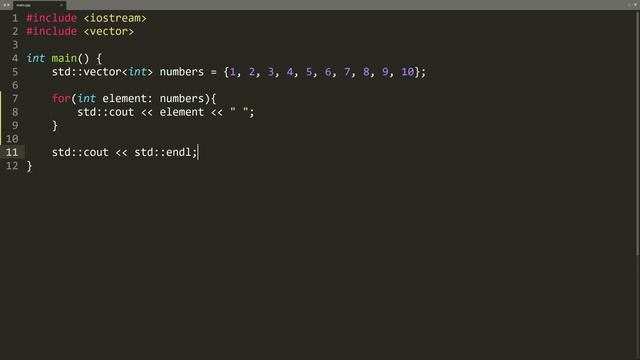The width and height of the screenshot is (640, 360).
Task: Click line number 10 in the gutter
Action: [x=12, y=139]
